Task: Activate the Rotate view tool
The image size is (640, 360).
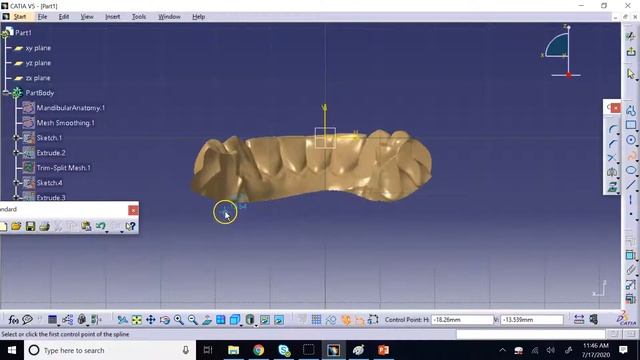Action: (165, 320)
